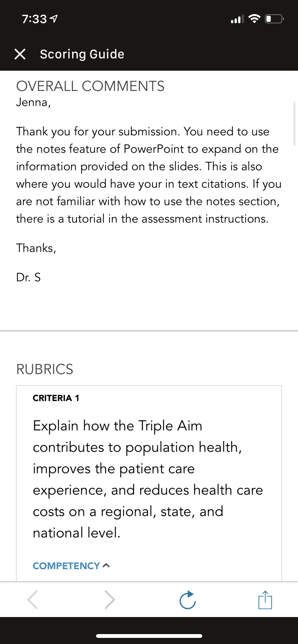Select the RUBRICS heading
The height and width of the screenshot is (644, 298).
[x=45, y=369]
